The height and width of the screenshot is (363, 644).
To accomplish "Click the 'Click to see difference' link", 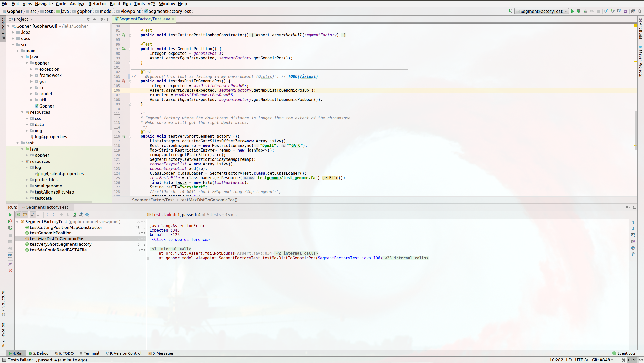I will (181, 240).
